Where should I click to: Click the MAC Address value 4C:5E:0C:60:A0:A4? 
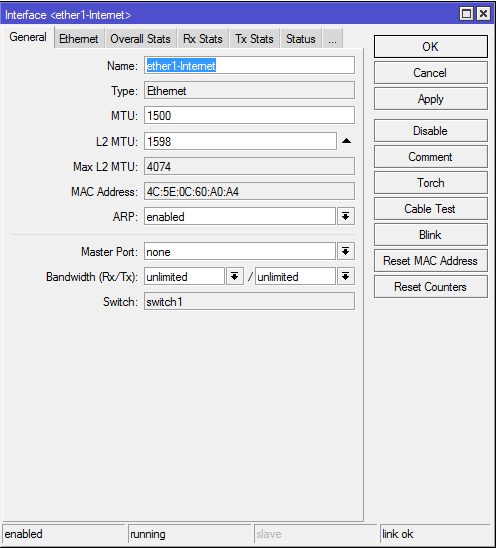tap(249, 191)
